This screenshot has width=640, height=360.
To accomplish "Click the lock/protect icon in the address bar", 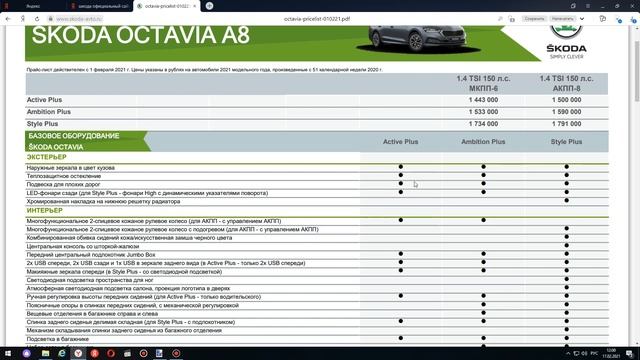I will click(x=511, y=19).
